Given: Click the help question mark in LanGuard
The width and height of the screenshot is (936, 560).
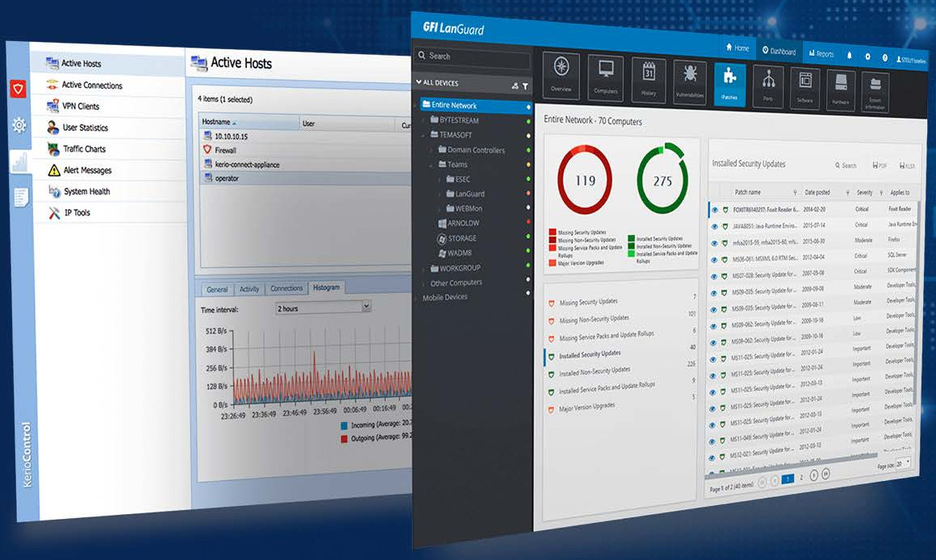Looking at the screenshot, I should pyautogui.click(x=884, y=58).
